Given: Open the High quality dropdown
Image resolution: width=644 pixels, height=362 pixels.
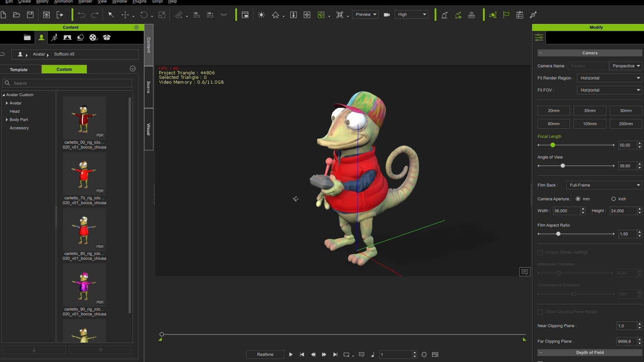Looking at the screenshot, I should tap(412, 14).
